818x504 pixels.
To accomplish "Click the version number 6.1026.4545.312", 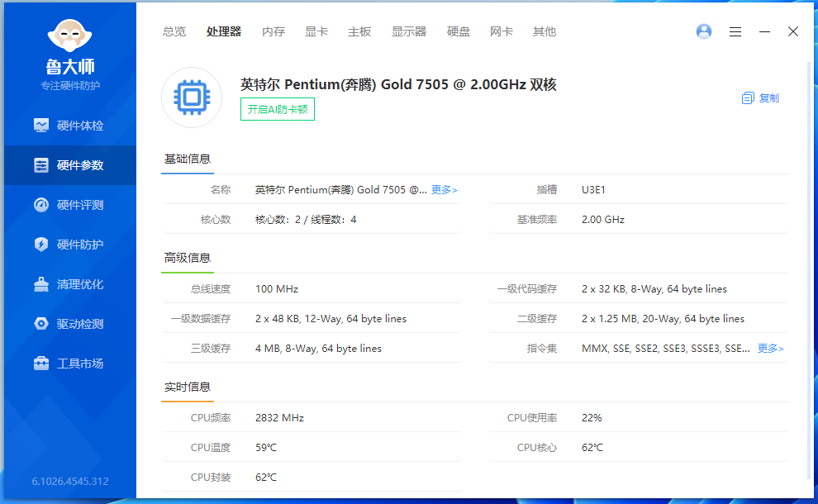I will (x=70, y=482).
